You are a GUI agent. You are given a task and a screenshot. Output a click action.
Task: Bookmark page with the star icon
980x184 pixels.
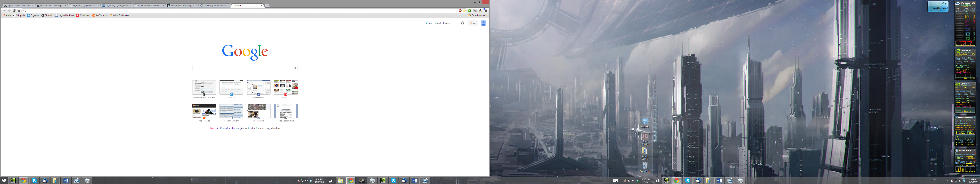tap(464, 11)
